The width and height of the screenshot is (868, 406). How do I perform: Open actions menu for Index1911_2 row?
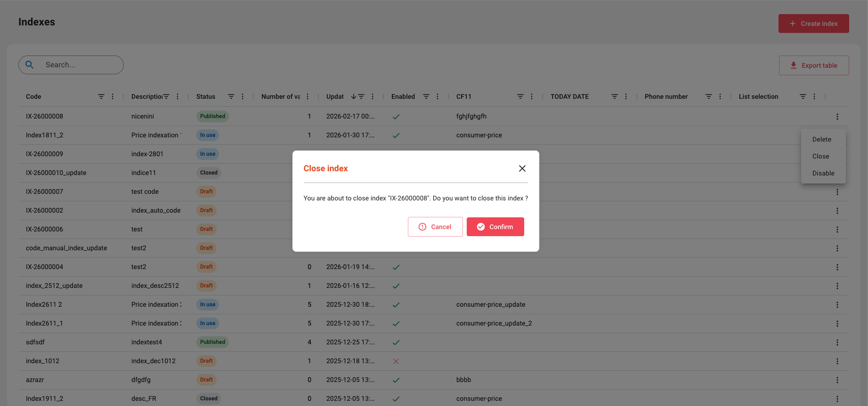837,399
